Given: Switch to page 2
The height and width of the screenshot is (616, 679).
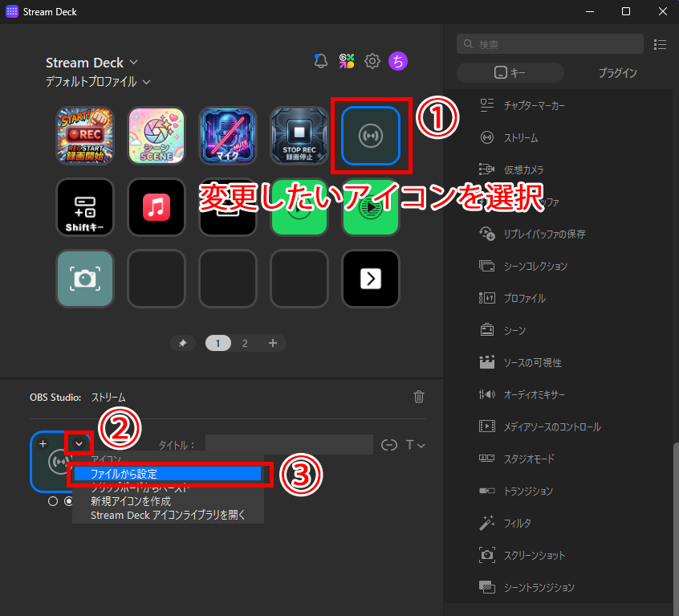Looking at the screenshot, I should (x=245, y=344).
